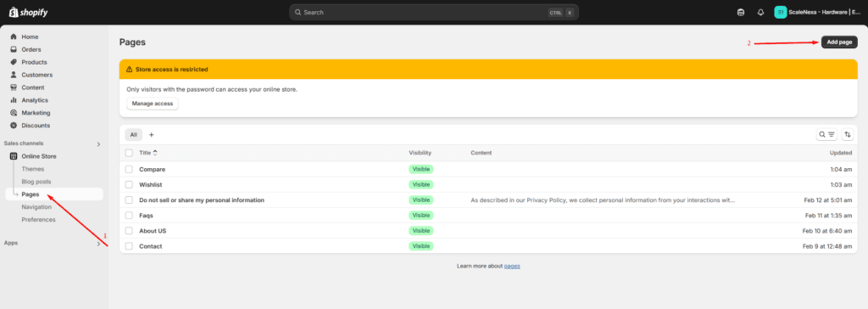This screenshot has width=868, height=309.
Task: Click the Manage access button
Action: pyautogui.click(x=153, y=104)
